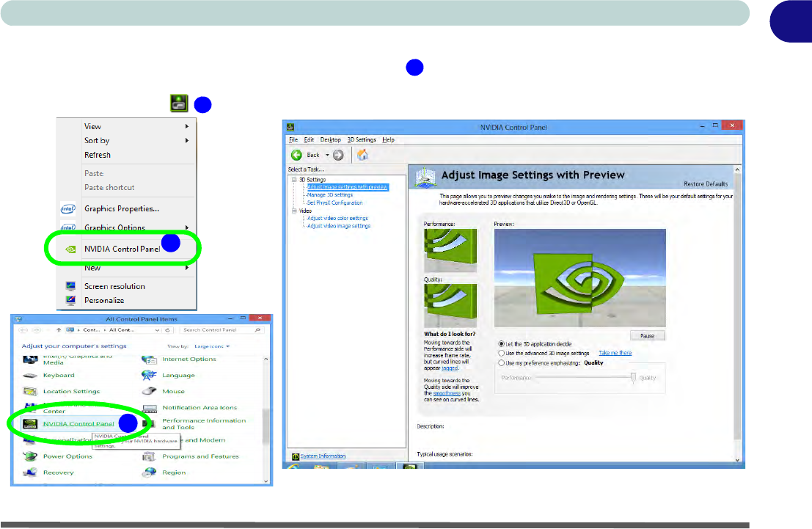Click the NVIDIA Control Panel icon in the Control Panel list

coord(30,424)
